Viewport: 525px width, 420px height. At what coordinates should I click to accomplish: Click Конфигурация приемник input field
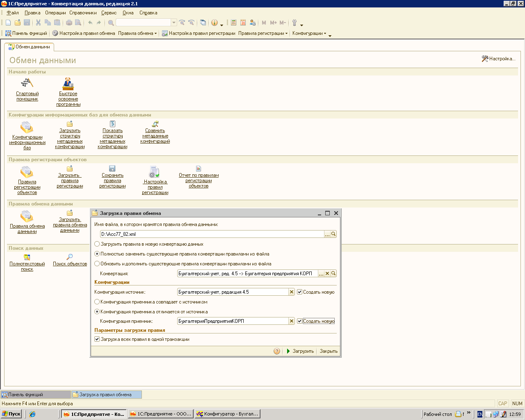pos(233,321)
